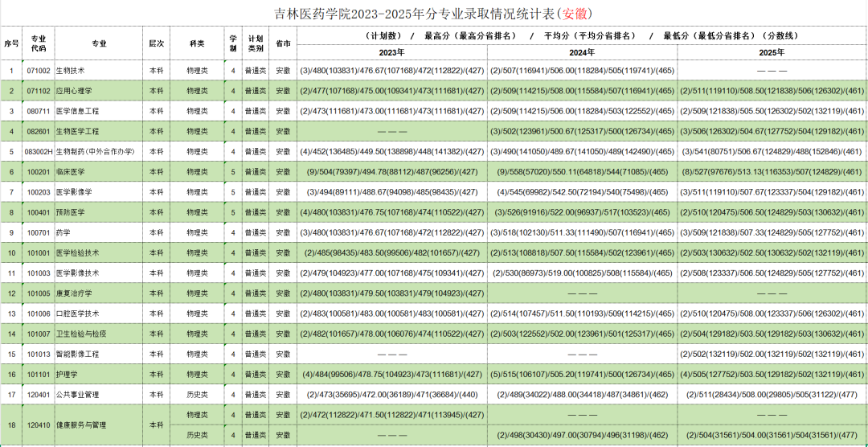
Task: Click major code 101013
Action: tap(39, 354)
